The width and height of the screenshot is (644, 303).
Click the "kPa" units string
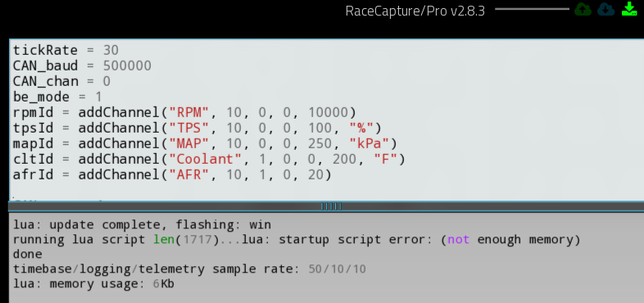tap(370, 143)
